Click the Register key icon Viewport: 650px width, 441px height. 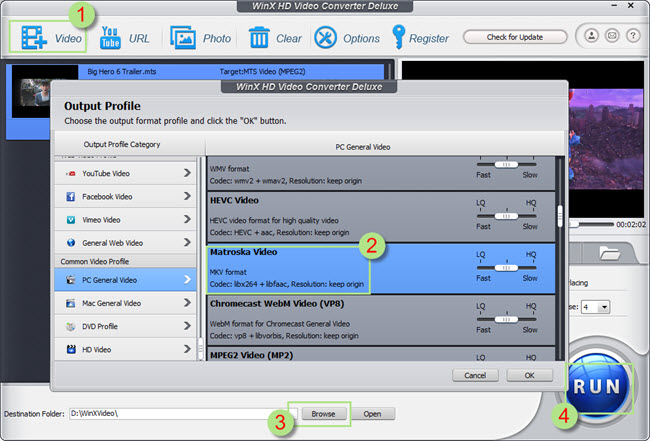point(398,37)
